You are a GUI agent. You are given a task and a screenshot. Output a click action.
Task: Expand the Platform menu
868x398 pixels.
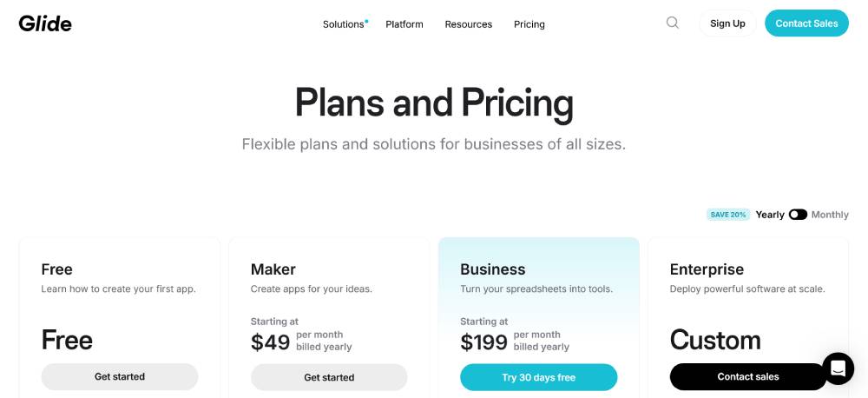[404, 24]
